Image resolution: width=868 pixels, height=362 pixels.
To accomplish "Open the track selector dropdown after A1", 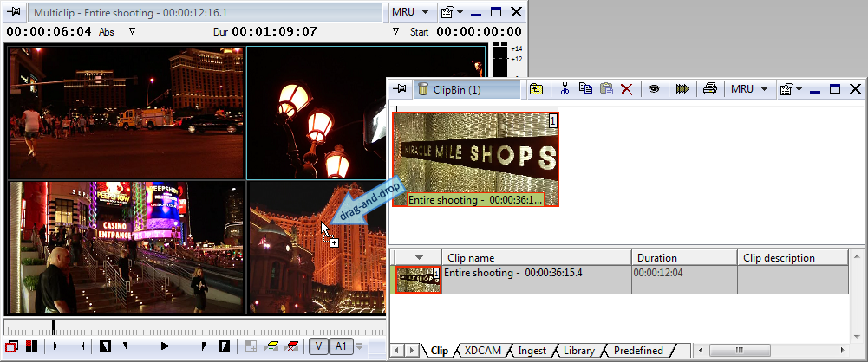I will [x=359, y=346].
